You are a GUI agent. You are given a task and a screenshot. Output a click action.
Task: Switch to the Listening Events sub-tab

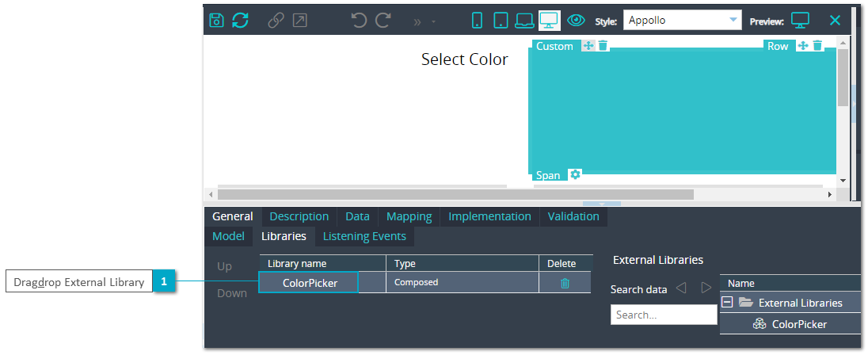(364, 236)
